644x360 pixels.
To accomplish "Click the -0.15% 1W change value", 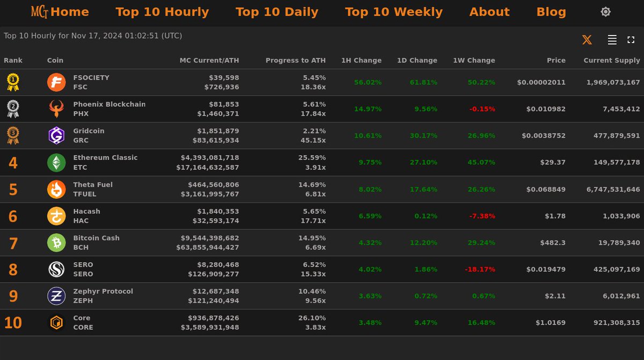I will (482, 109).
